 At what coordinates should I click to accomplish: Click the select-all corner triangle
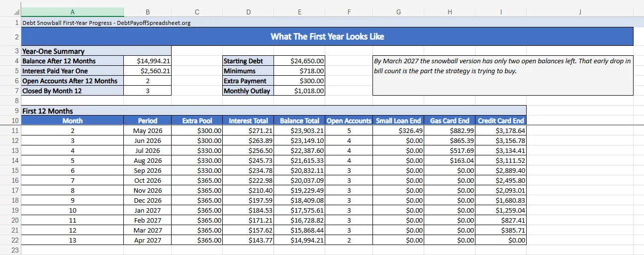[16, 12]
